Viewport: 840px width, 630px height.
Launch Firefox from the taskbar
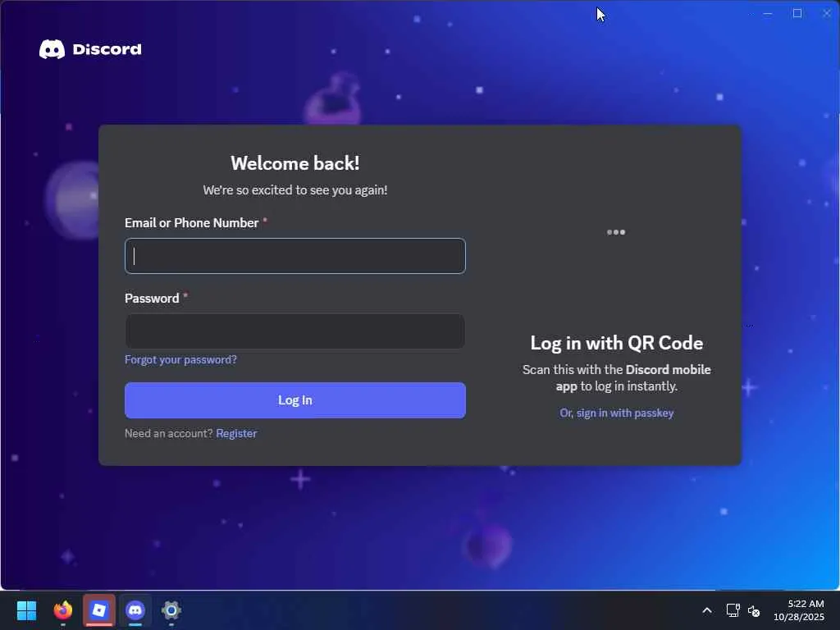click(63, 610)
